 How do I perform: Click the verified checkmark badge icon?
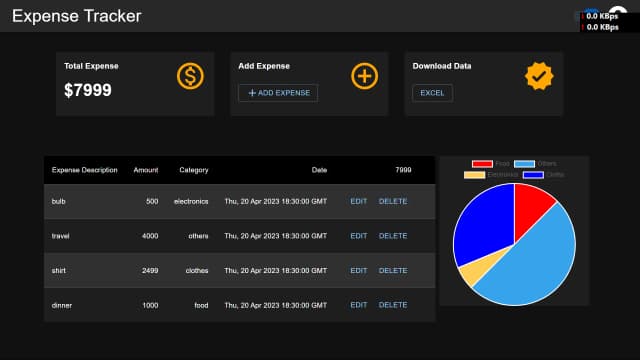[539, 76]
